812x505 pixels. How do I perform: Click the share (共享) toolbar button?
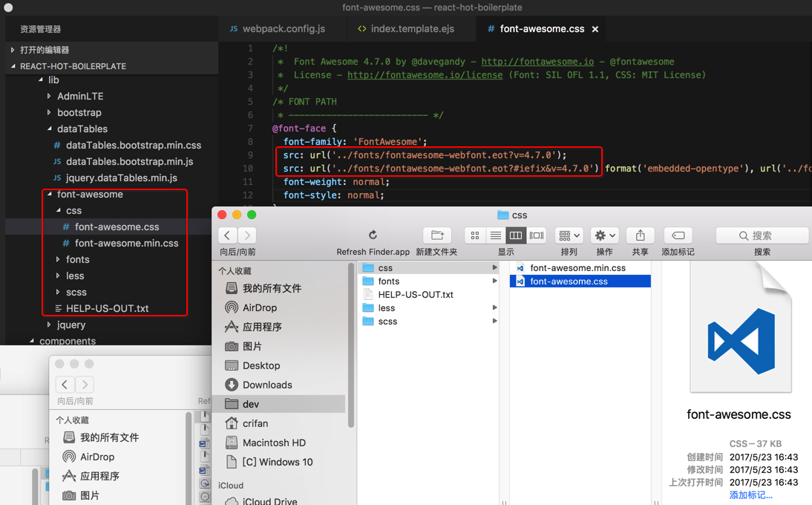[640, 235]
